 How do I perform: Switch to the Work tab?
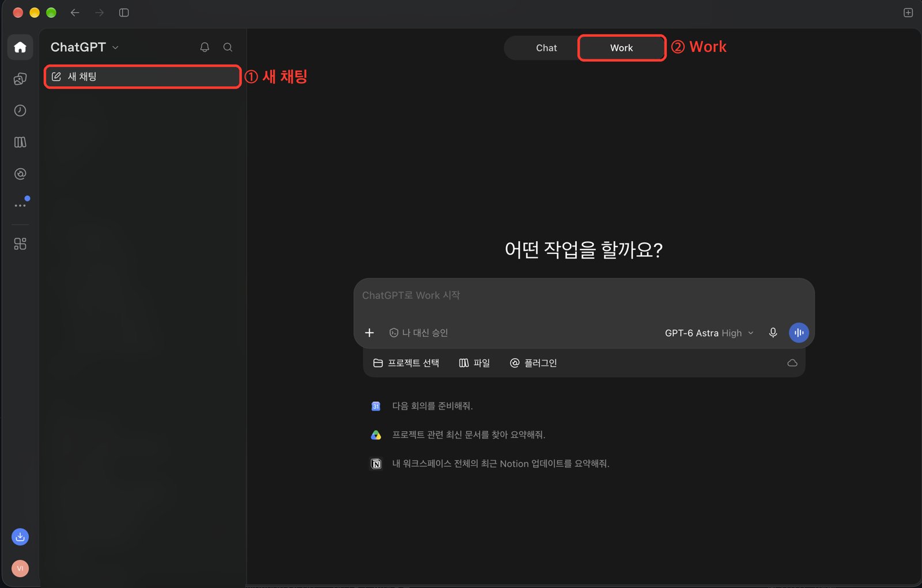point(621,48)
